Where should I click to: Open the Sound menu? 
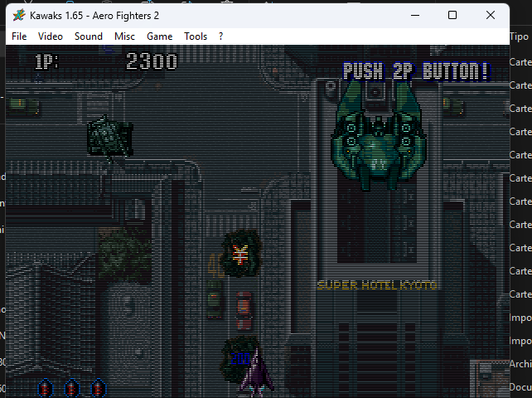pyautogui.click(x=88, y=36)
